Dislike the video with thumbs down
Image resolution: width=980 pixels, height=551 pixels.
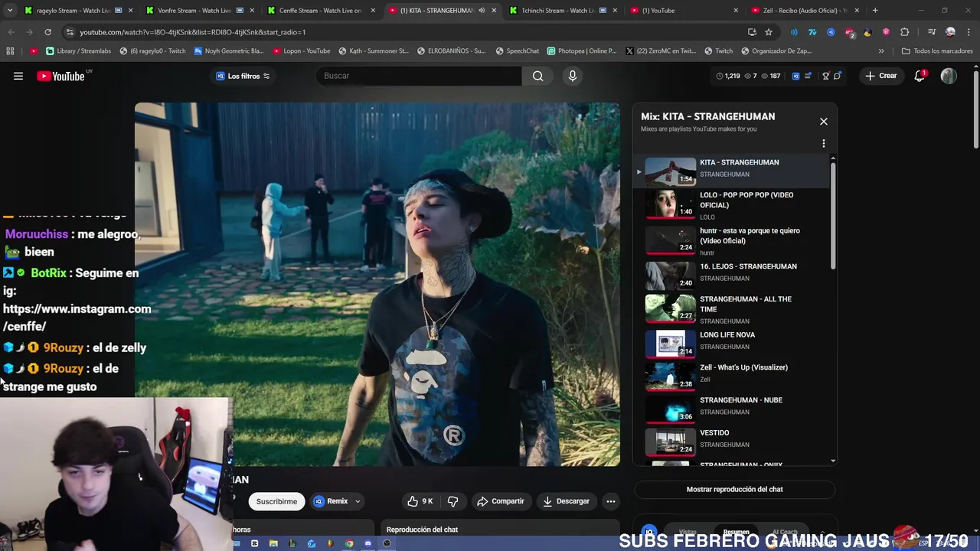pyautogui.click(x=452, y=501)
